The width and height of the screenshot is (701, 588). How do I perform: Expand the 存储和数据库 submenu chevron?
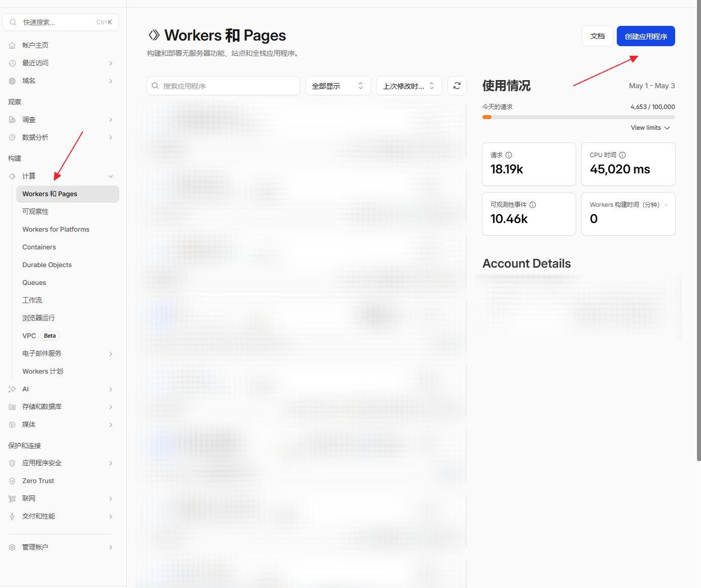pos(111,407)
